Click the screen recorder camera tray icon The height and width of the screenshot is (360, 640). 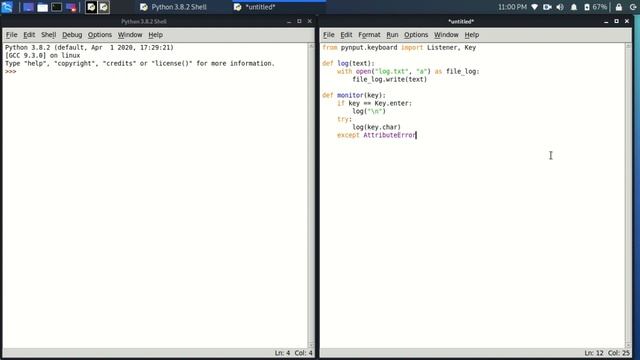click(x=547, y=7)
